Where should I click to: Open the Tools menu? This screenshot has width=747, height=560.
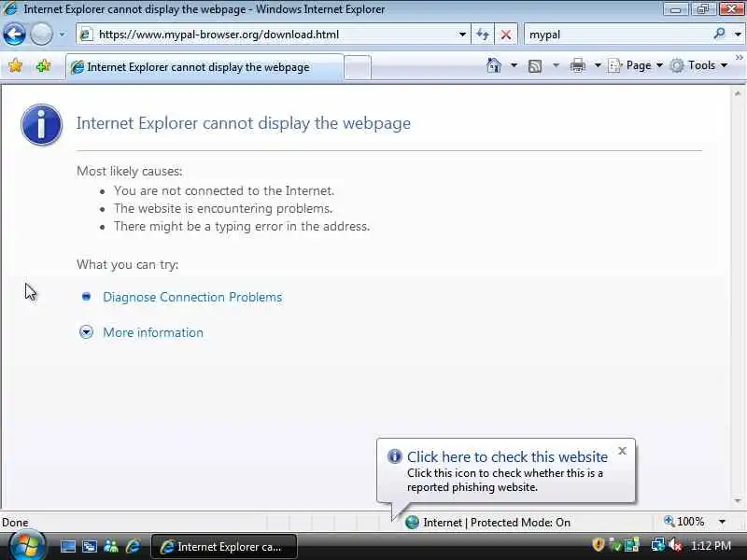(x=698, y=65)
